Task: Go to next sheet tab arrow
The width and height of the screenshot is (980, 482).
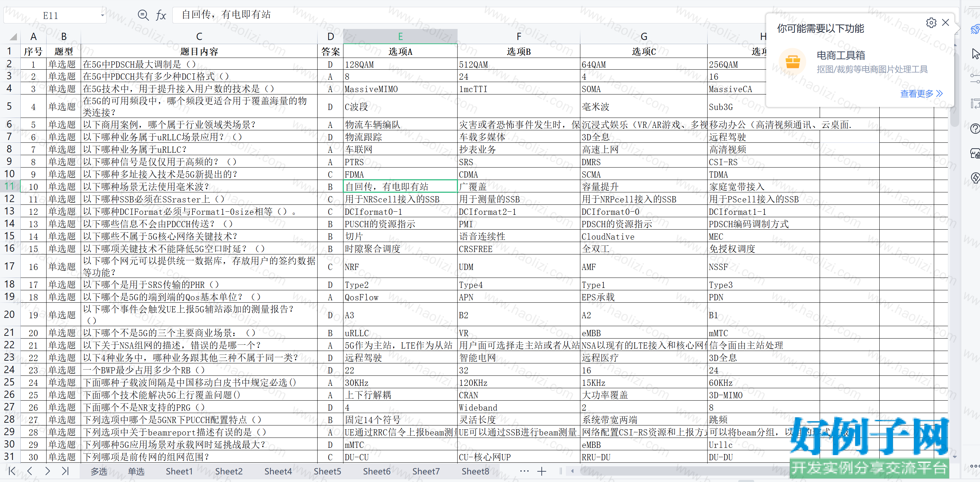Action: (x=47, y=471)
